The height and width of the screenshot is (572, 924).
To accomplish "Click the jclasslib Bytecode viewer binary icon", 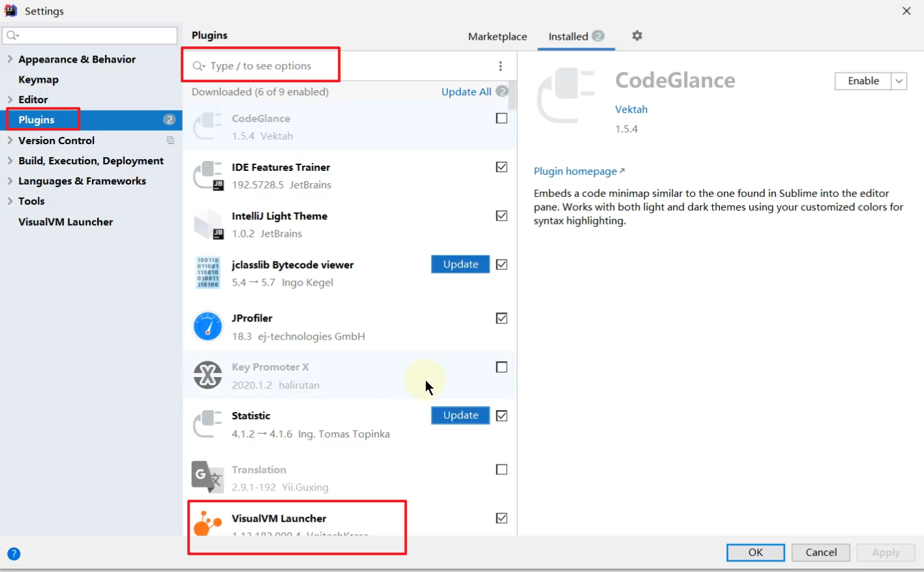I will (x=208, y=272).
